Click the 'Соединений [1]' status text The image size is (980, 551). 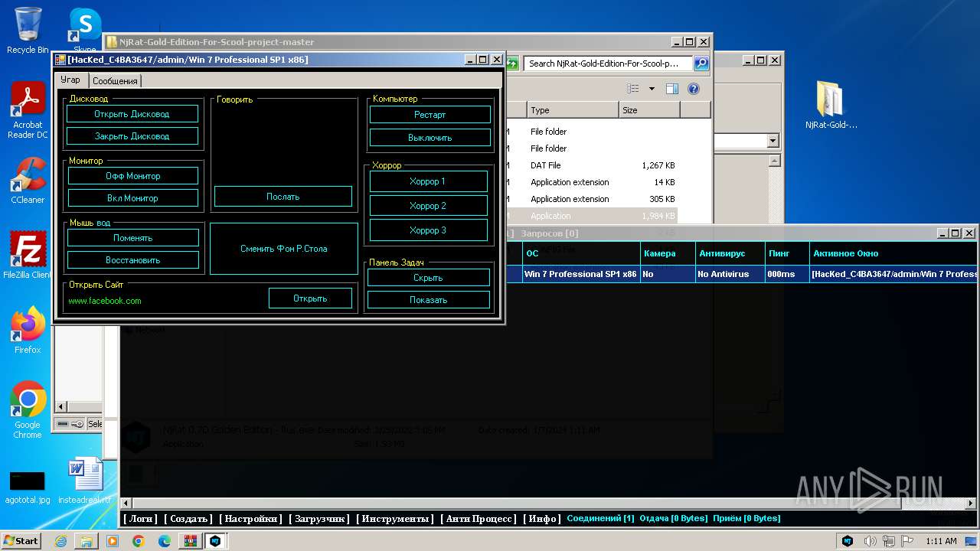click(x=600, y=519)
